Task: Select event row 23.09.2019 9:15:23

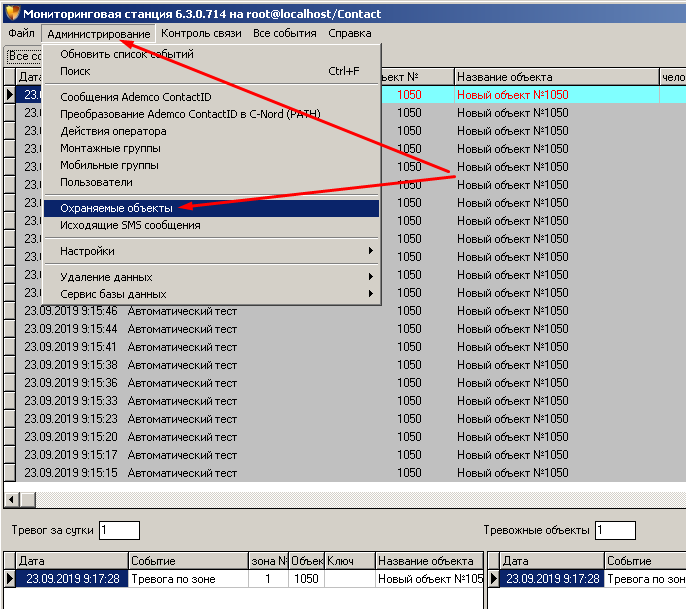Action: coord(351,419)
